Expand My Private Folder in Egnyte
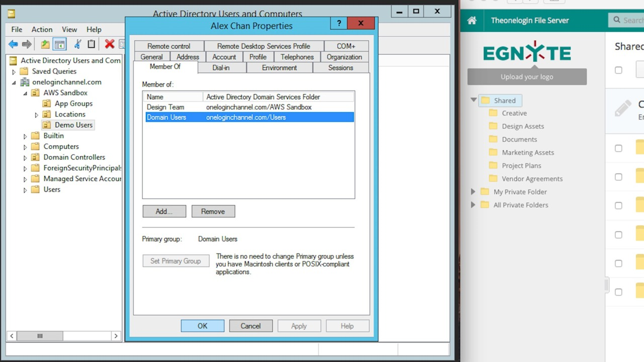This screenshot has height=362, width=644. (x=472, y=192)
